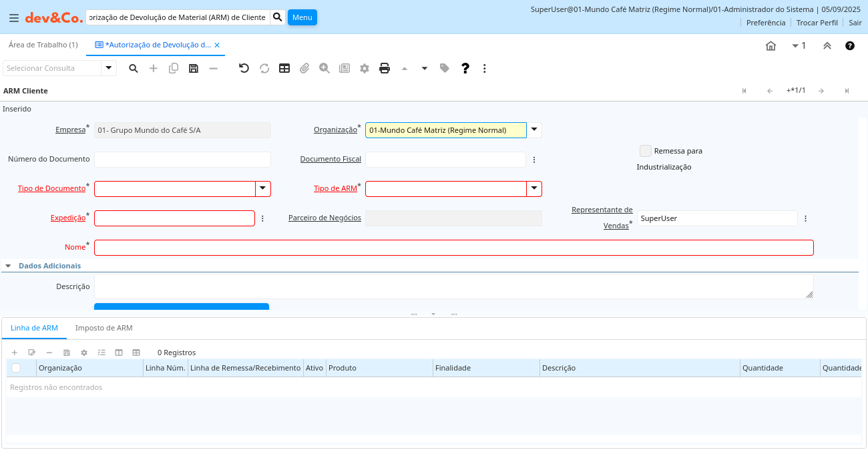868x450 pixels.
Task: Open the Tipo de Documento dropdown
Action: (263, 189)
